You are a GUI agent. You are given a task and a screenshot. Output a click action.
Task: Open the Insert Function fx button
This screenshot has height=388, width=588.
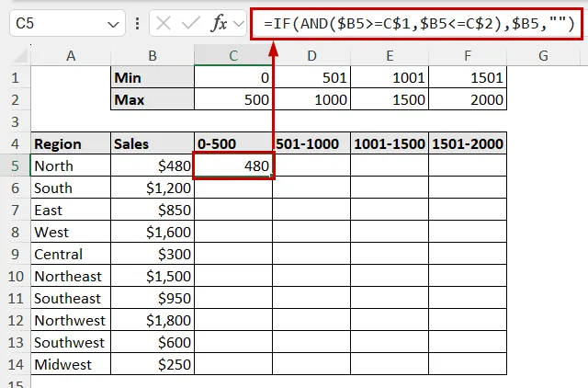pos(219,24)
